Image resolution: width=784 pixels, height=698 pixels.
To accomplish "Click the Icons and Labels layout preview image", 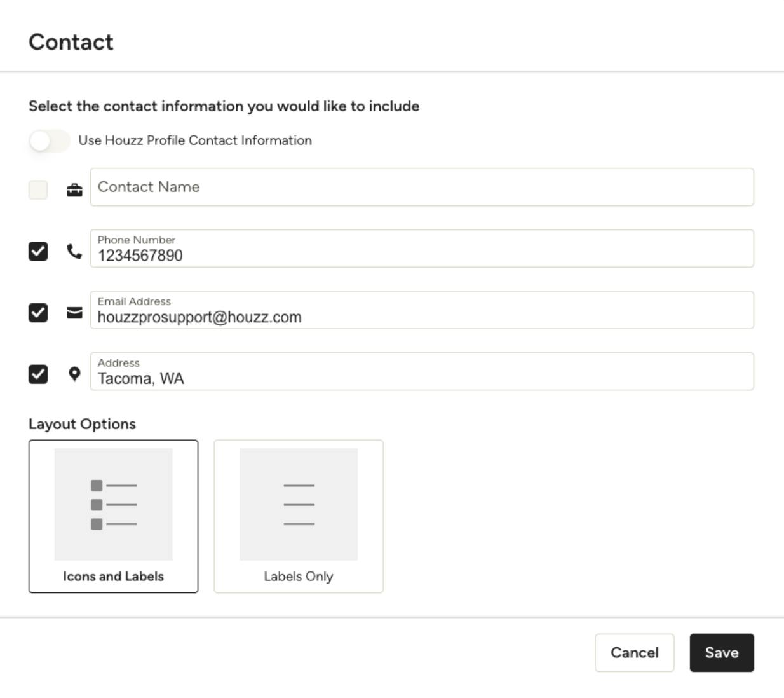I will coord(113,504).
